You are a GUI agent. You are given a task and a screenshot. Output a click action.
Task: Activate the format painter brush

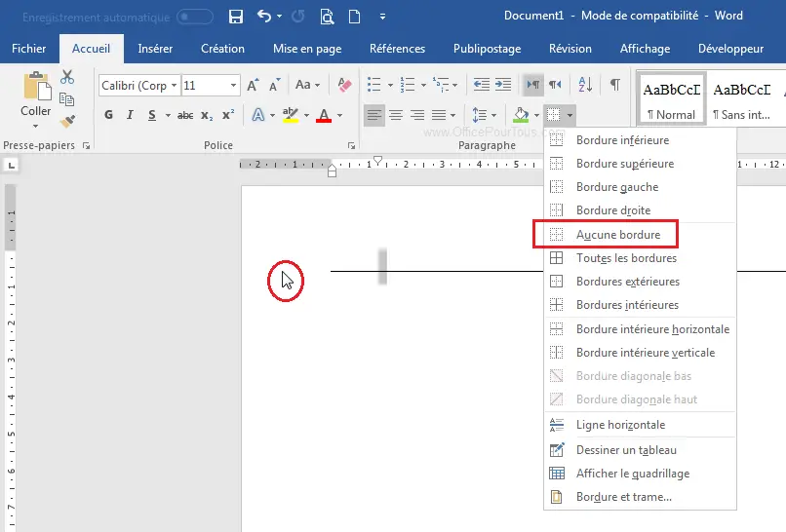[67, 121]
